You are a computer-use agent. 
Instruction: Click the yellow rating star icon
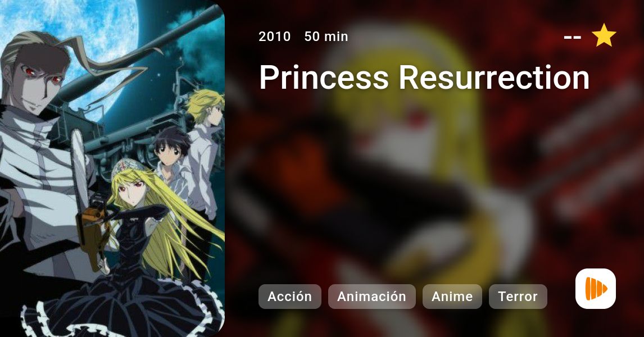pyautogui.click(x=604, y=36)
